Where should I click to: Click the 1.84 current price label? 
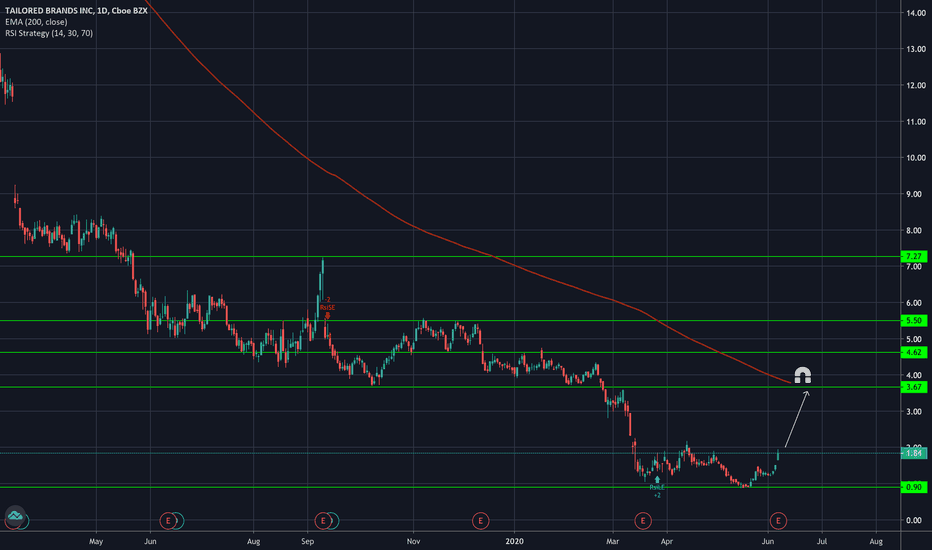coord(914,453)
